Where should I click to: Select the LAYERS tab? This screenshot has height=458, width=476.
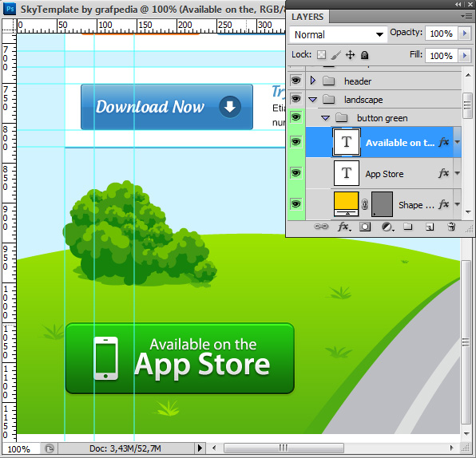pos(307,17)
